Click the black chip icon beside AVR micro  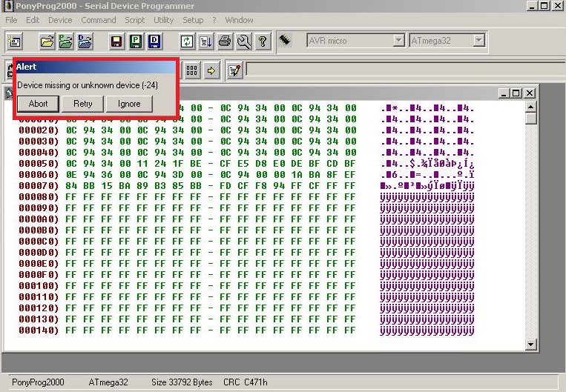coord(285,39)
